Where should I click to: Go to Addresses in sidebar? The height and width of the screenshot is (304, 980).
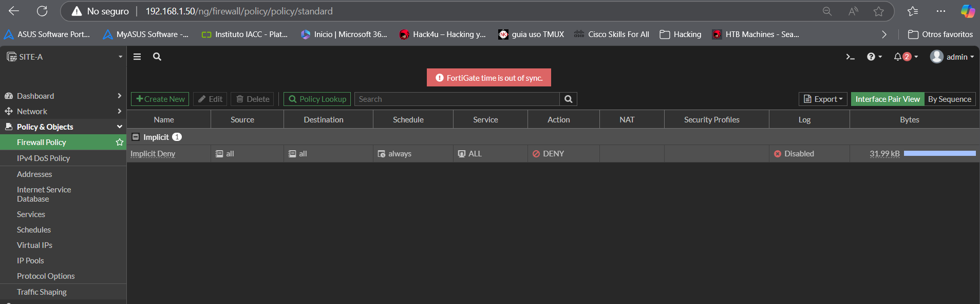[x=34, y=174]
